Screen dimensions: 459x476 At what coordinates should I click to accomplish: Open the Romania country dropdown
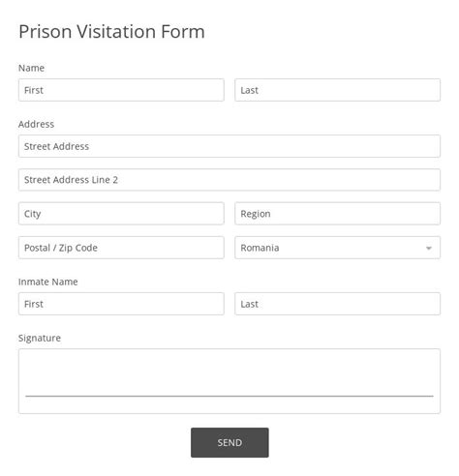(337, 248)
